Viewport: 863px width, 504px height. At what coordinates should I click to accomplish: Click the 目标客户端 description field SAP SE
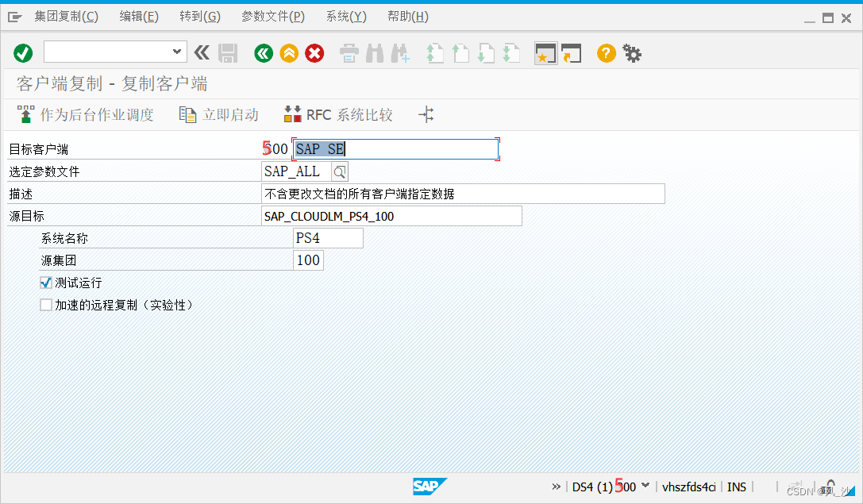[395, 149]
